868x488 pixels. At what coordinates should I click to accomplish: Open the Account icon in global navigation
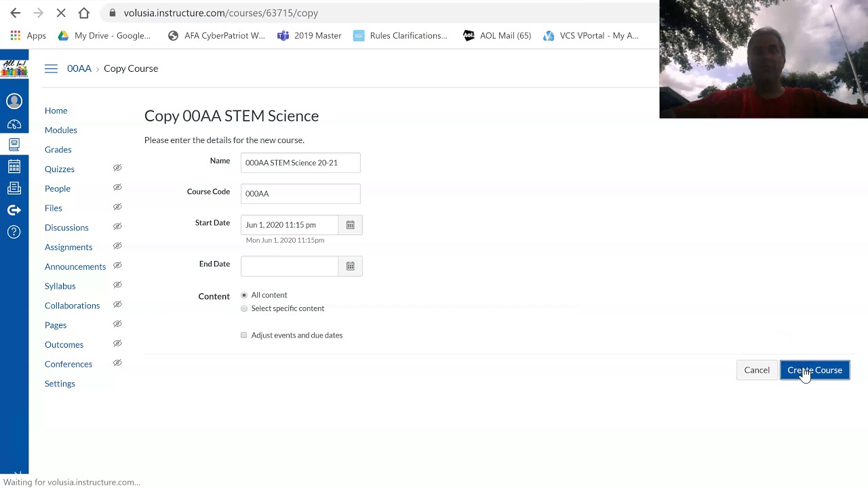[14, 102]
